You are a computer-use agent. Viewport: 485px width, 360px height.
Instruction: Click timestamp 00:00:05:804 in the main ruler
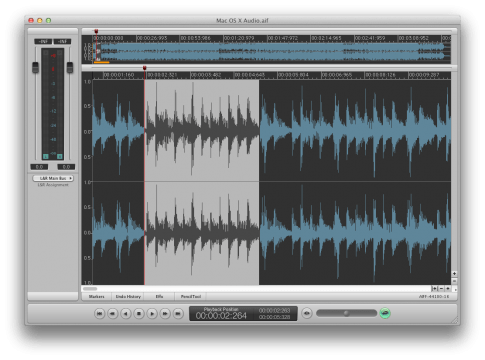click(293, 75)
